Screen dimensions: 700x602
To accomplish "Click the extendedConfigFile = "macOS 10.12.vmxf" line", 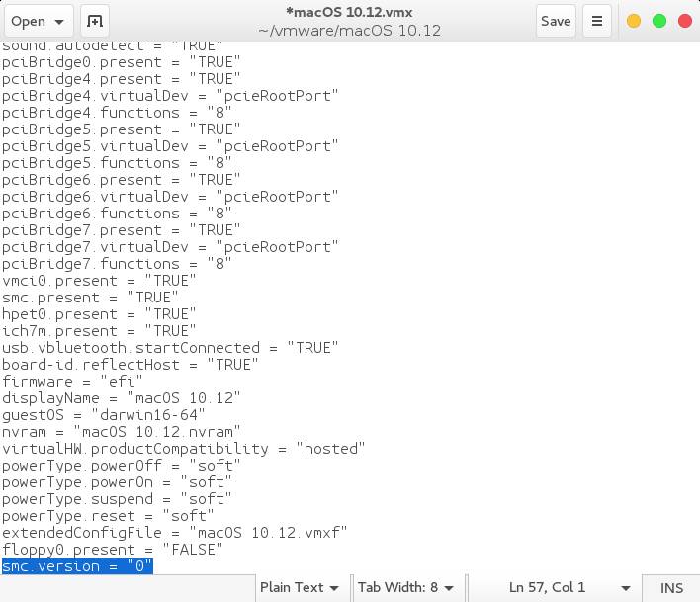I will (175, 533).
